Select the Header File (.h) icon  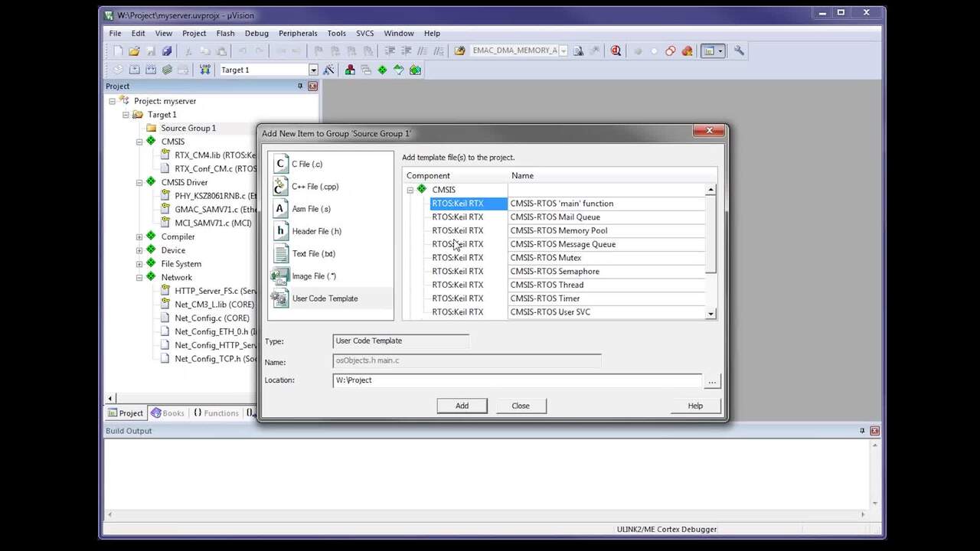coord(281,231)
